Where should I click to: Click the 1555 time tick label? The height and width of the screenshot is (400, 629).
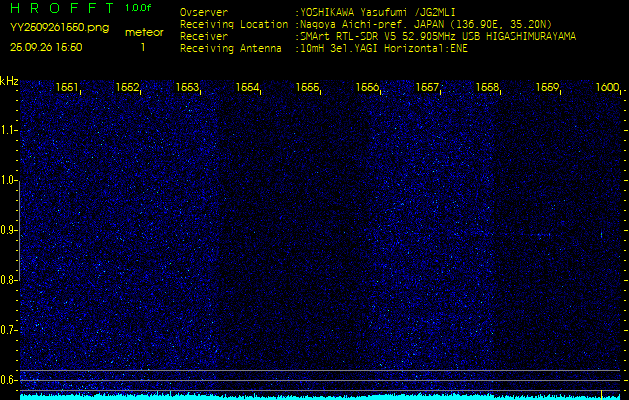tap(307, 87)
